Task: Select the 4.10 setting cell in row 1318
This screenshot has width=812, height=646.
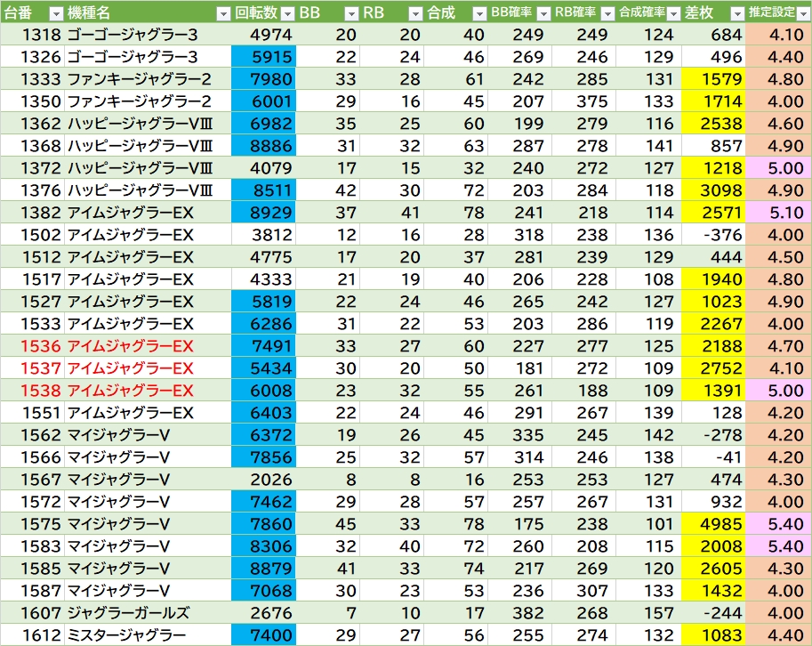Action: point(778,35)
